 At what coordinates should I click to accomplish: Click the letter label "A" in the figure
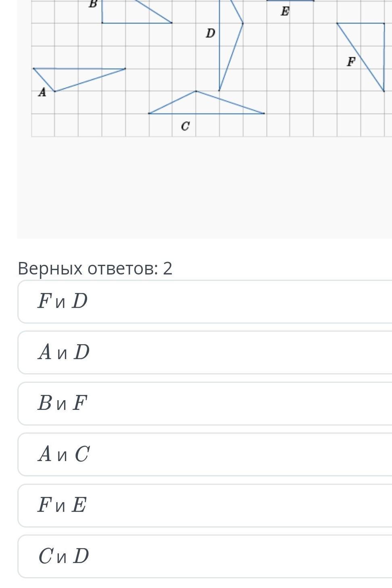(x=42, y=92)
